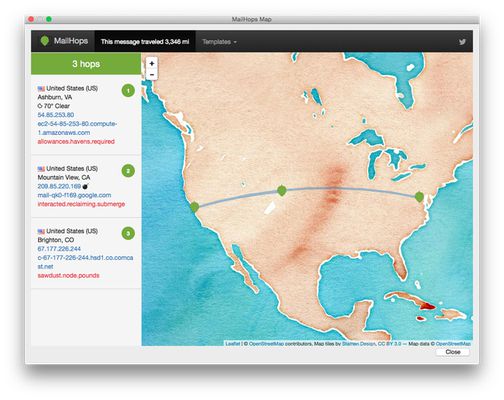Viewport: 504px width, 400px height.
Task: Open the Twitter bird icon
Action: coord(462,42)
